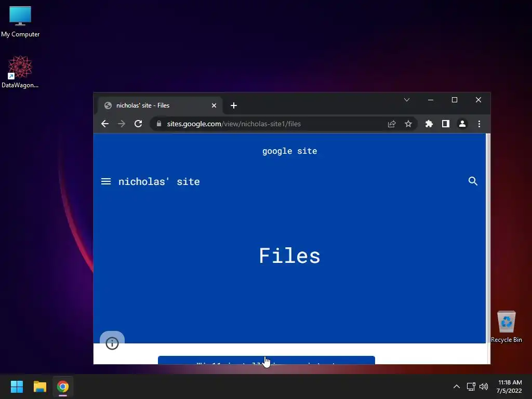Image resolution: width=532 pixels, height=399 pixels.
Task: Toggle the Chrome side panel icon
Action: click(x=445, y=124)
